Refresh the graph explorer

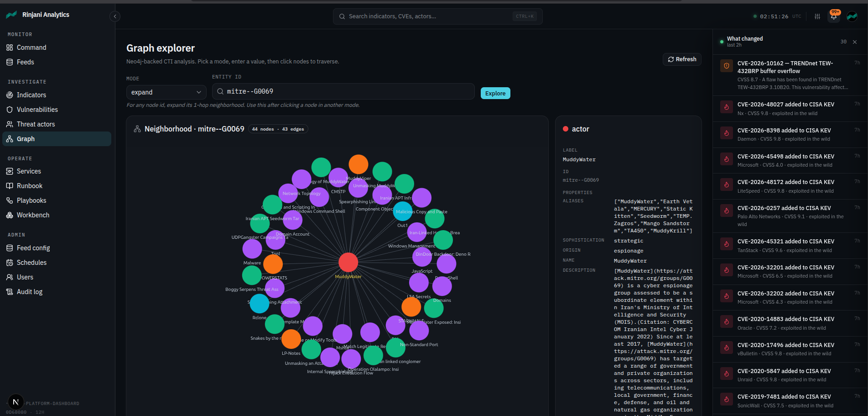point(682,59)
